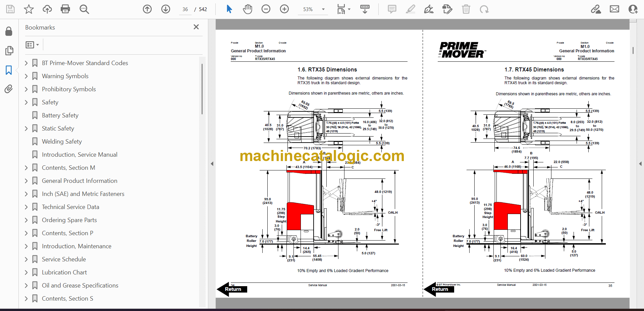This screenshot has height=311, width=644.
Task: Share a link to this file
Action: 596,9
